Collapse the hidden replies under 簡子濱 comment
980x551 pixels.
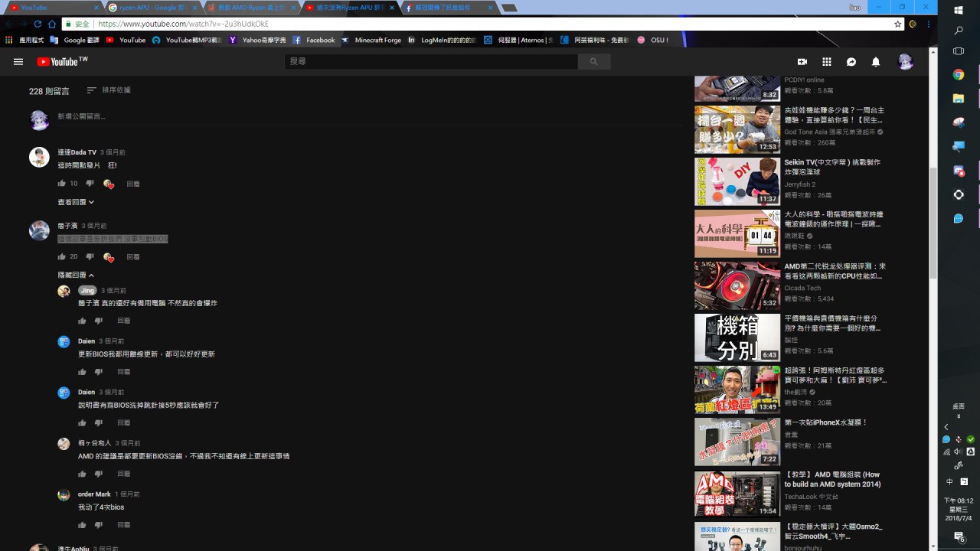[76, 275]
